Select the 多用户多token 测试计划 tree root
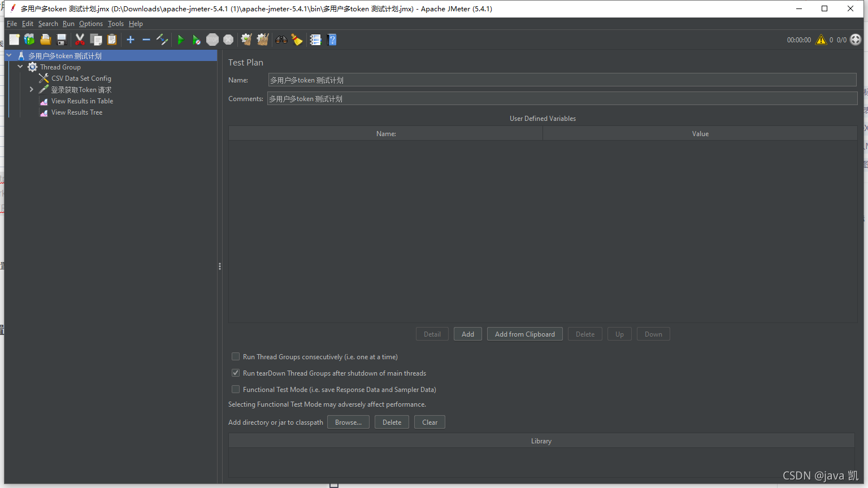Viewport: 868px width, 488px height. pos(65,55)
